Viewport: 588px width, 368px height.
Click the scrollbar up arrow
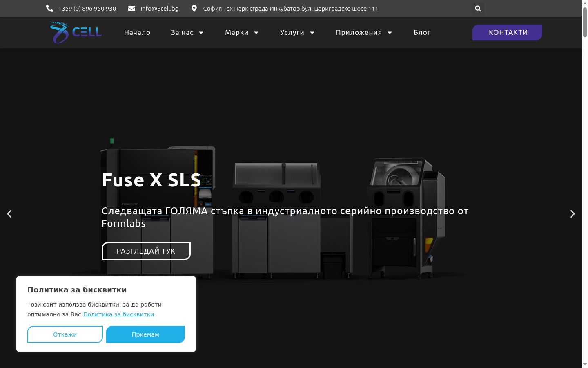pos(585,3)
